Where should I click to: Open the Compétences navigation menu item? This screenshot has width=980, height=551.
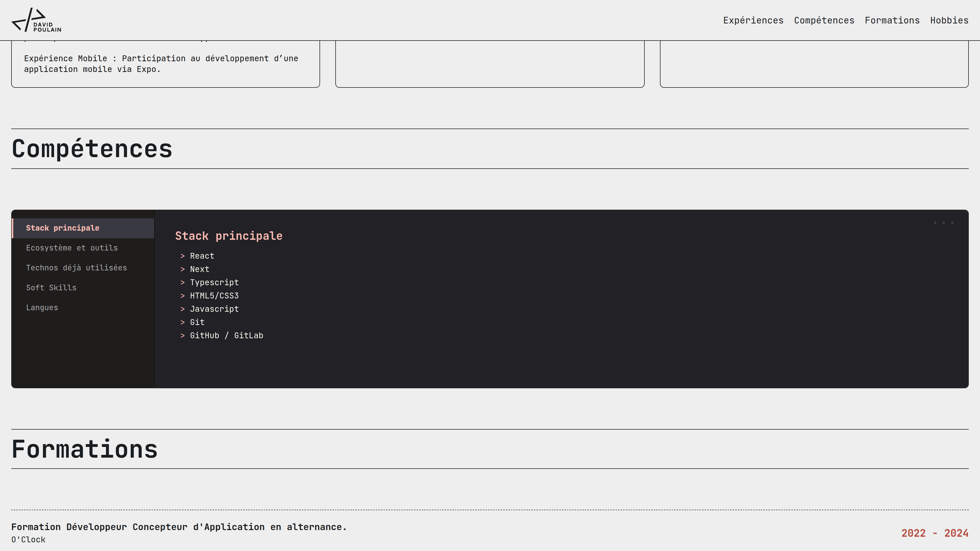pyautogui.click(x=824, y=20)
